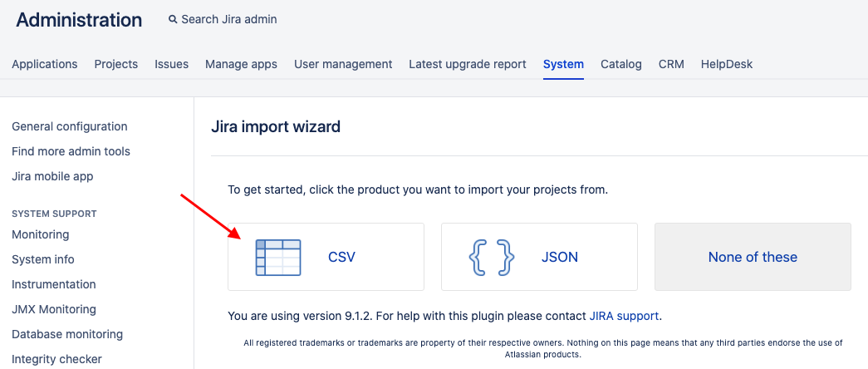Switch to the Applications tab
Screen dimensions: 868x369
point(45,64)
